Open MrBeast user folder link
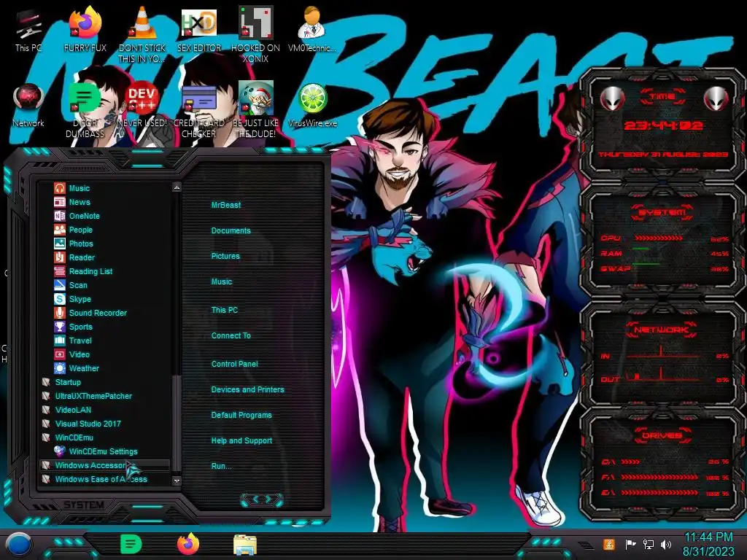 click(226, 205)
